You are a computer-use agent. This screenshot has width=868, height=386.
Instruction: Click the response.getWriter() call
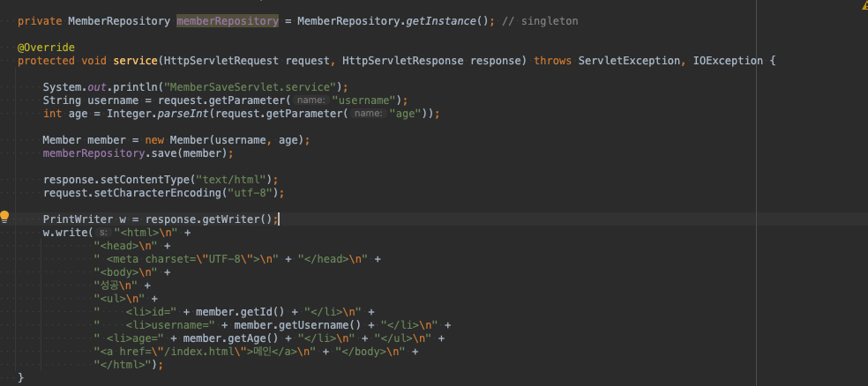tap(208, 219)
